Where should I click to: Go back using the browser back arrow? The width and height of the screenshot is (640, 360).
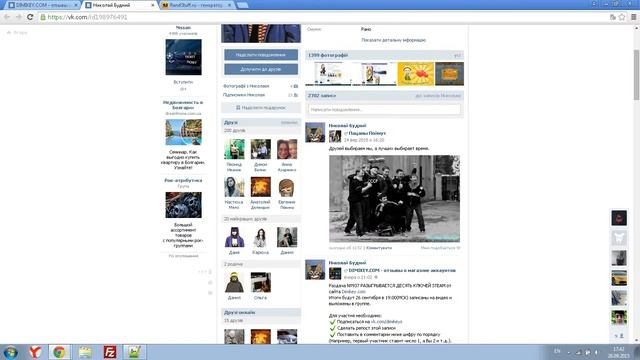tap(7, 17)
